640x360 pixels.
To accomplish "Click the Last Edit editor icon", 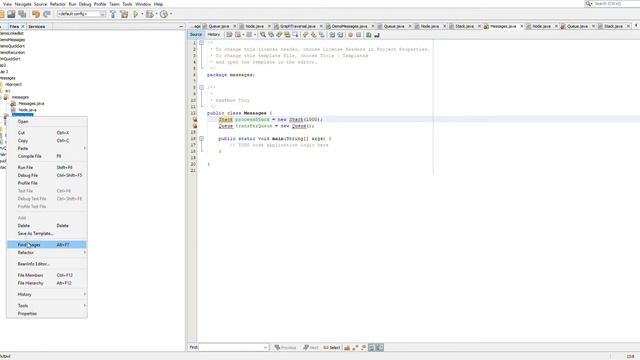I will 229,35.
